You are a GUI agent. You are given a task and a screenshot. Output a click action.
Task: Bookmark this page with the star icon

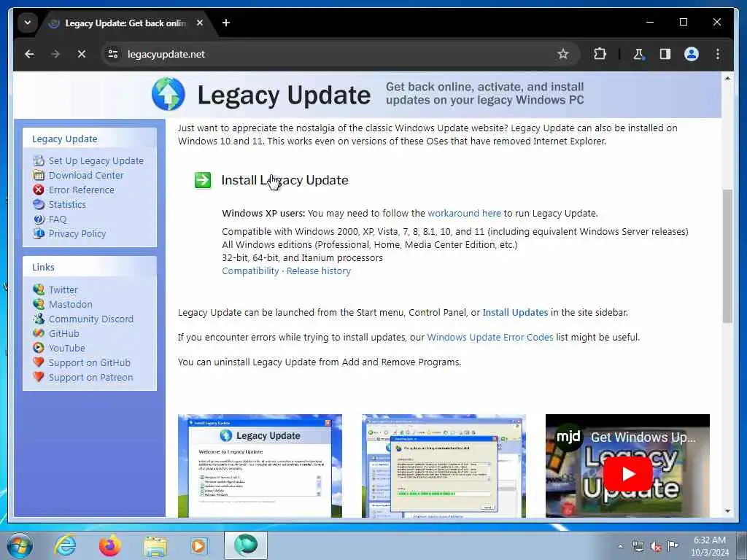pos(562,54)
